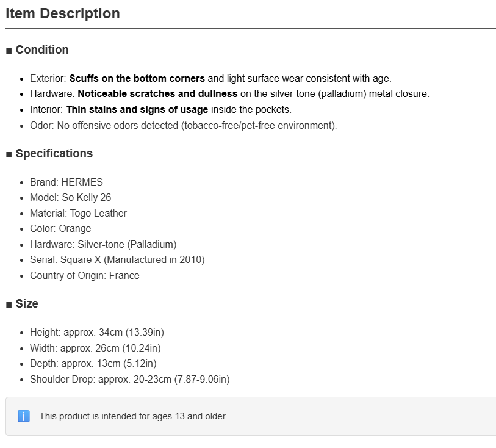Screen dimensions: 496x448
Task: Click the Model: So Kelly 26 line
Action: click(71, 197)
